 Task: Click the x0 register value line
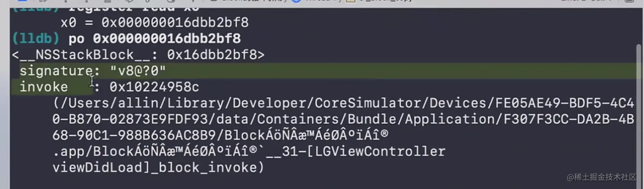(154, 22)
